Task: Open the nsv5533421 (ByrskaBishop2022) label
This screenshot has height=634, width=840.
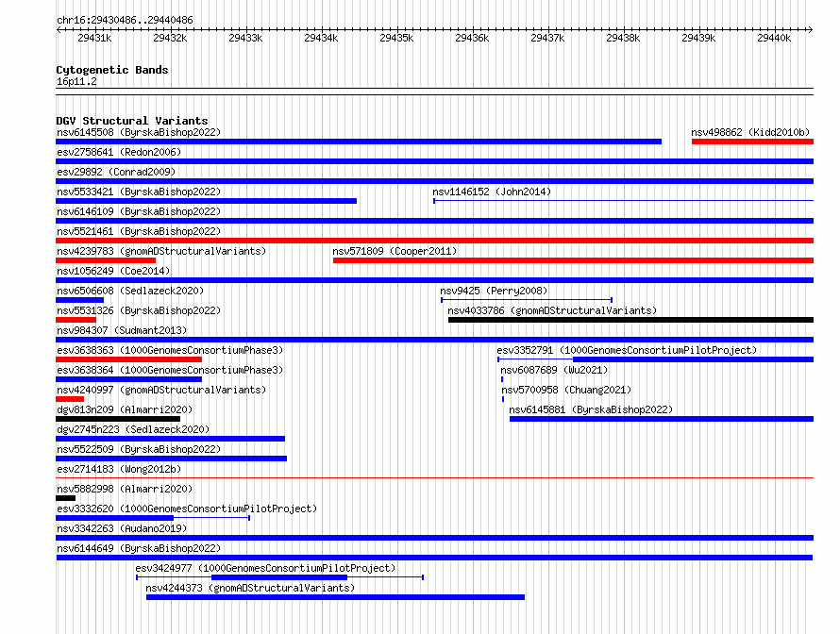Action: coord(139,192)
